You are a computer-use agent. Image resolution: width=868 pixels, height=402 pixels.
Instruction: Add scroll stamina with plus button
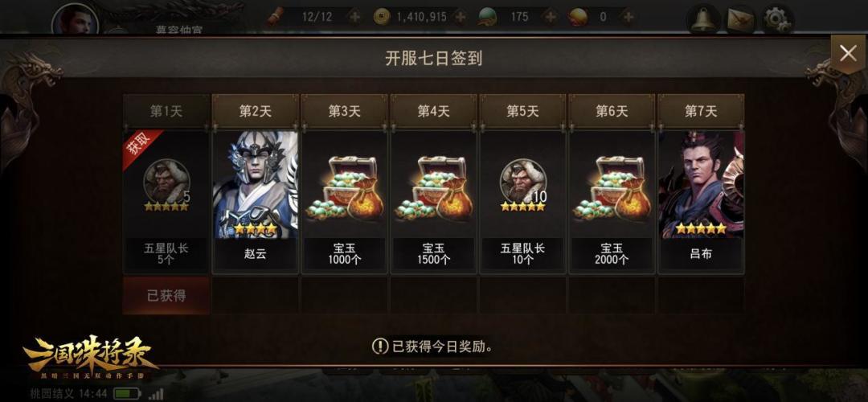click(x=355, y=17)
